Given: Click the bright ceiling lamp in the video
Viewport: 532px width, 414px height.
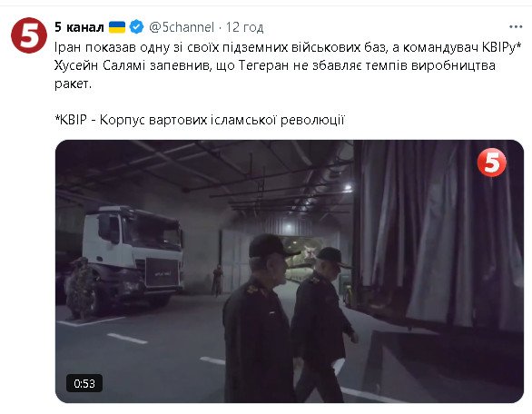Looking at the screenshot, I should pyautogui.click(x=348, y=188).
